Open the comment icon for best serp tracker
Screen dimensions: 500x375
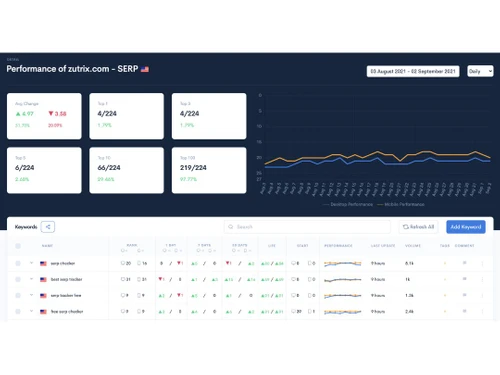click(x=464, y=279)
